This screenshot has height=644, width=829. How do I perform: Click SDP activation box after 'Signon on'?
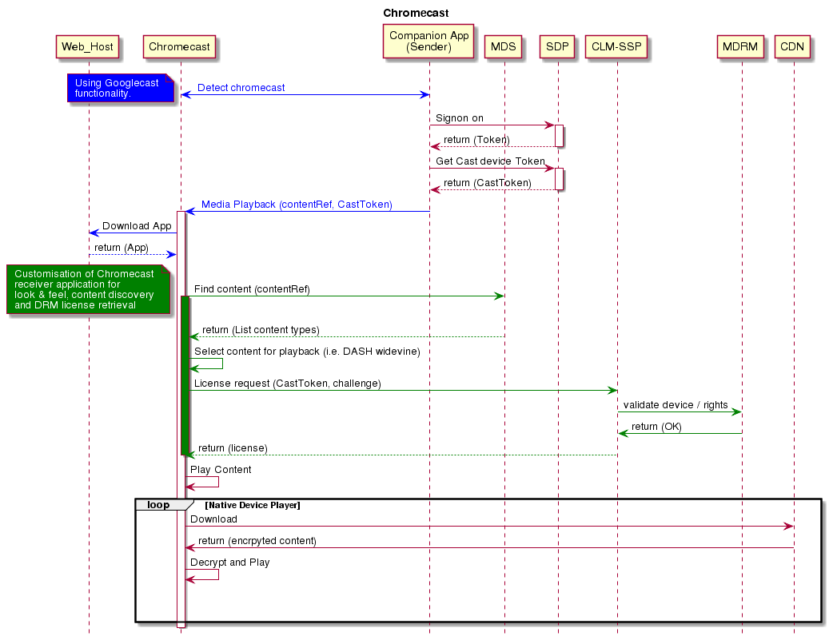[559, 136]
